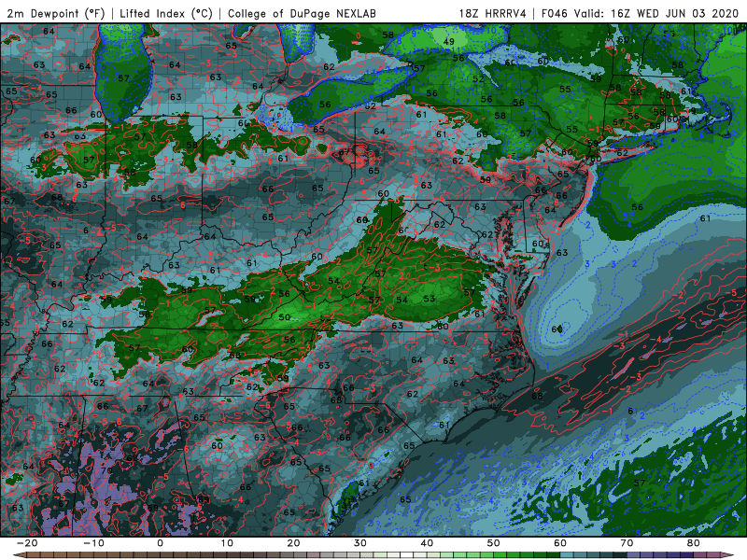The width and height of the screenshot is (747, 560).
Task: Click the -20 color scale label
Action: [27, 543]
